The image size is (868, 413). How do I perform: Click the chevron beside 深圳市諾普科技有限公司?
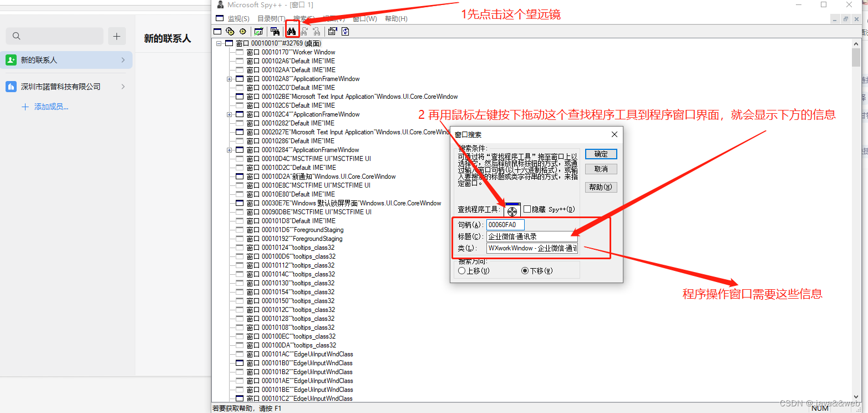coord(123,87)
